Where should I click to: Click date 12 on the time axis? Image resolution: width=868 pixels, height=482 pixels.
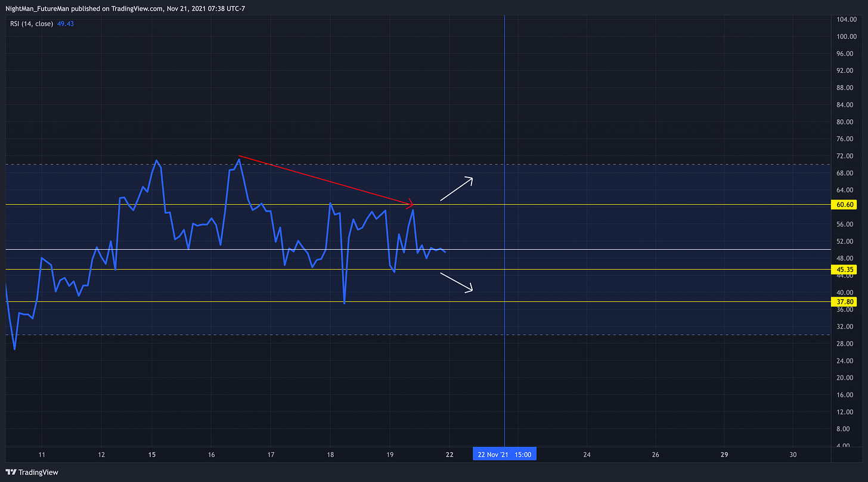[x=101, y=454]
